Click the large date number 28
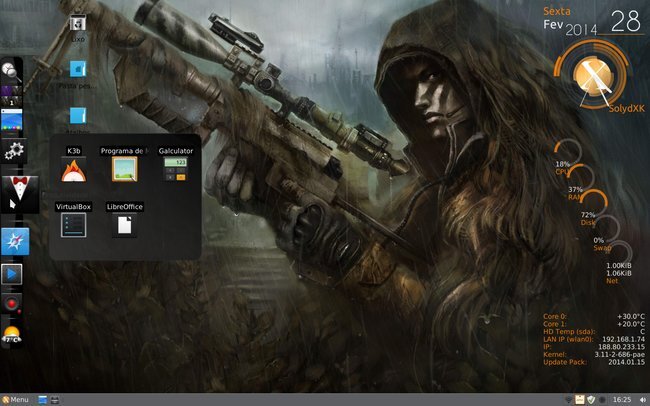Image resolution: width=650 pixels, height=406 pixels. [626, 21]
